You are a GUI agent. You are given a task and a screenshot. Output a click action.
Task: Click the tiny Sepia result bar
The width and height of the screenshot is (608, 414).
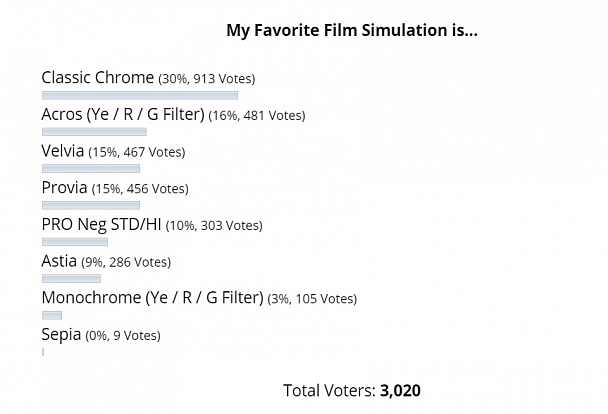pyautogui.click(x=43, y=352)
